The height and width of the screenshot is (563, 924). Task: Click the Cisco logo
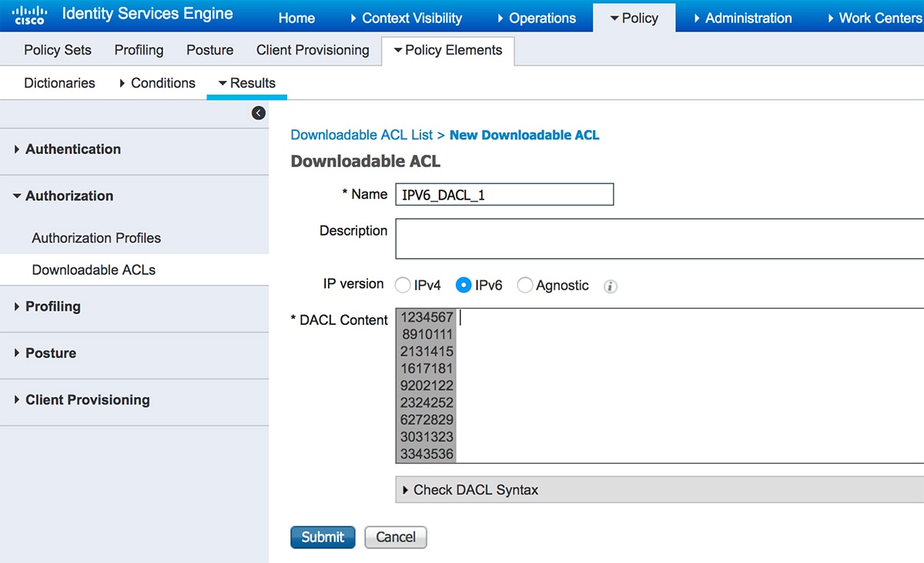(29, 15)
